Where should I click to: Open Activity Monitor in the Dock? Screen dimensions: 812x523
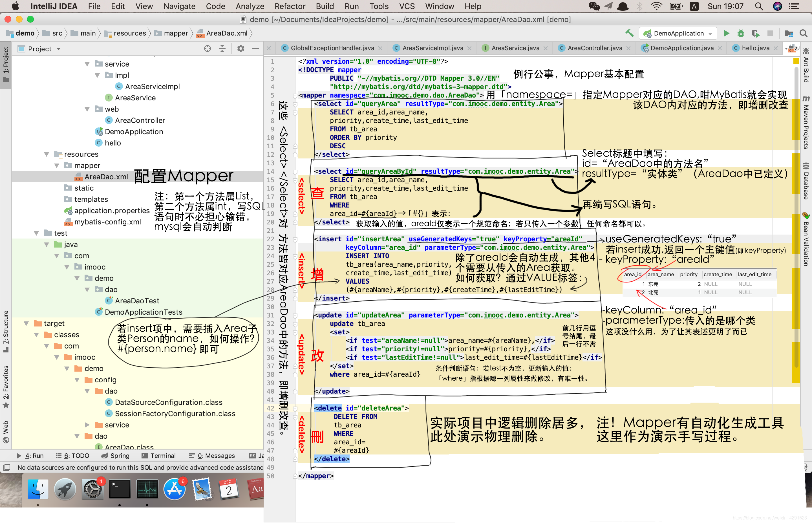point(147,489)
